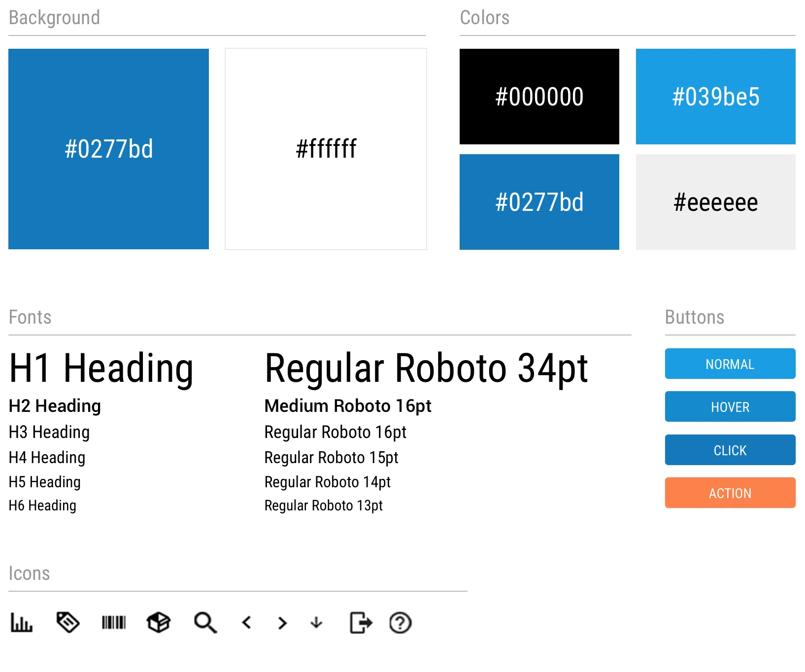Click the Regular Roboto 14pt sample
Viewport: 805px width, 672px height.
coord(327,482)
